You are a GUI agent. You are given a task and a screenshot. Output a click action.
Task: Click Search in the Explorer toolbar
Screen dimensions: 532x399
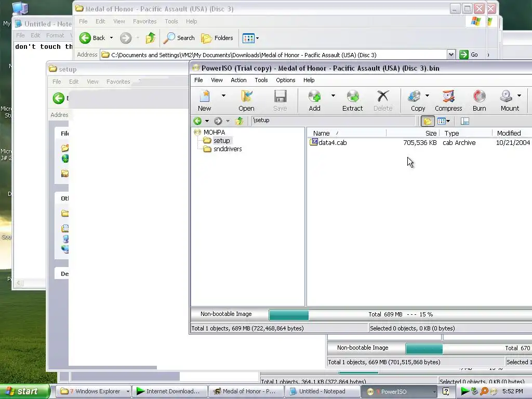(179, 38)
